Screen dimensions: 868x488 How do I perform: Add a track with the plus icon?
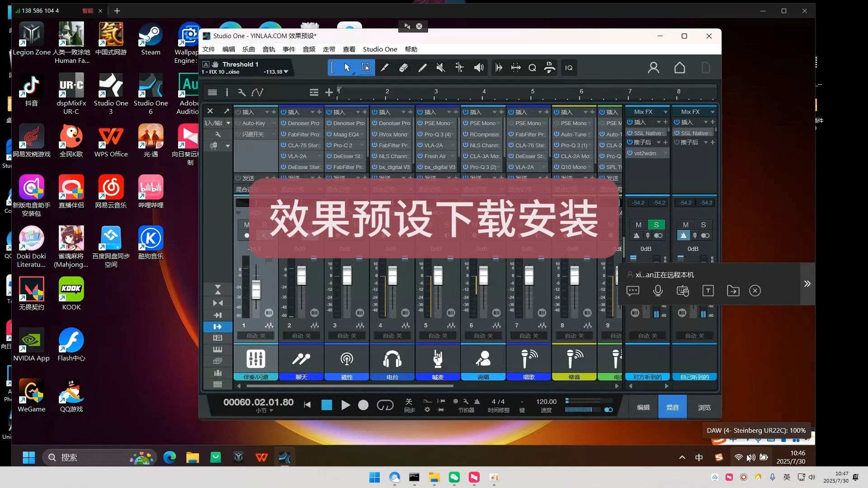click(329, 92)
